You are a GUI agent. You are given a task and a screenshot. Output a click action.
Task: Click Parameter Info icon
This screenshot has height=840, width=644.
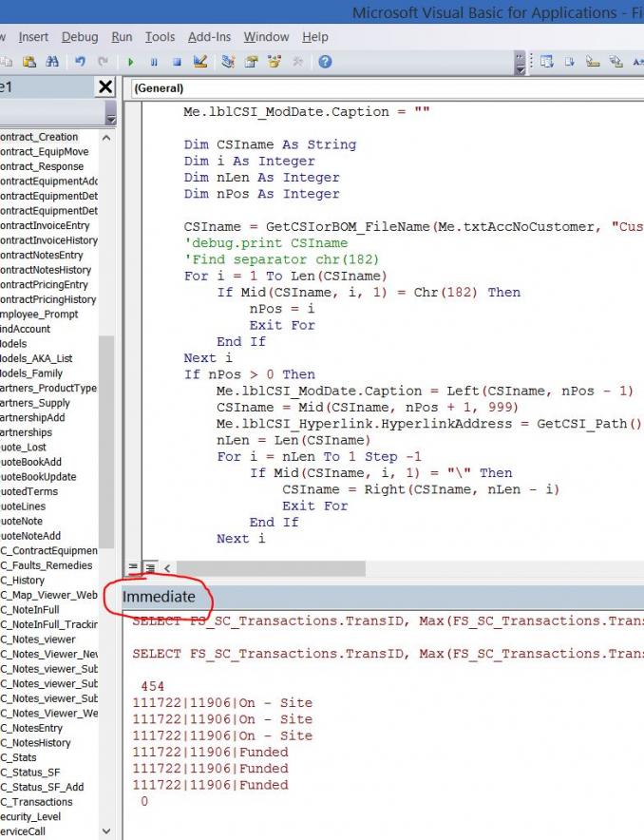pyautogui.click(x=616, y=62)
